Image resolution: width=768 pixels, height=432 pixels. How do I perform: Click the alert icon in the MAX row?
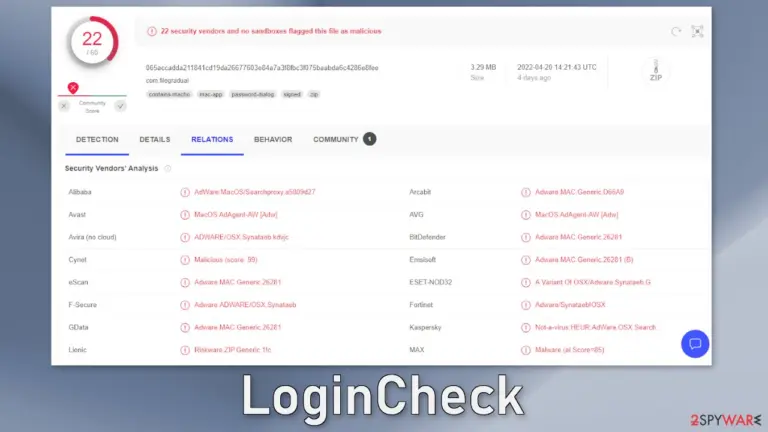coord(526,350)
